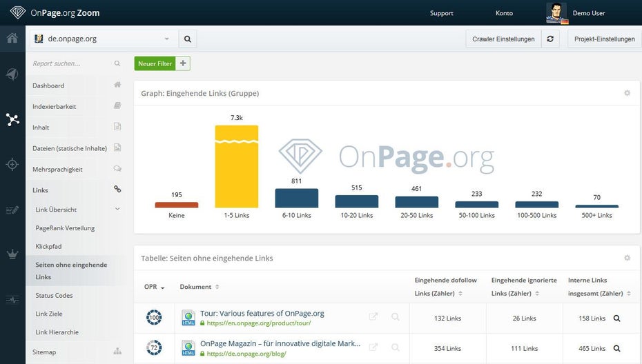Open the home icon in left rail

[x=12, y=39]
